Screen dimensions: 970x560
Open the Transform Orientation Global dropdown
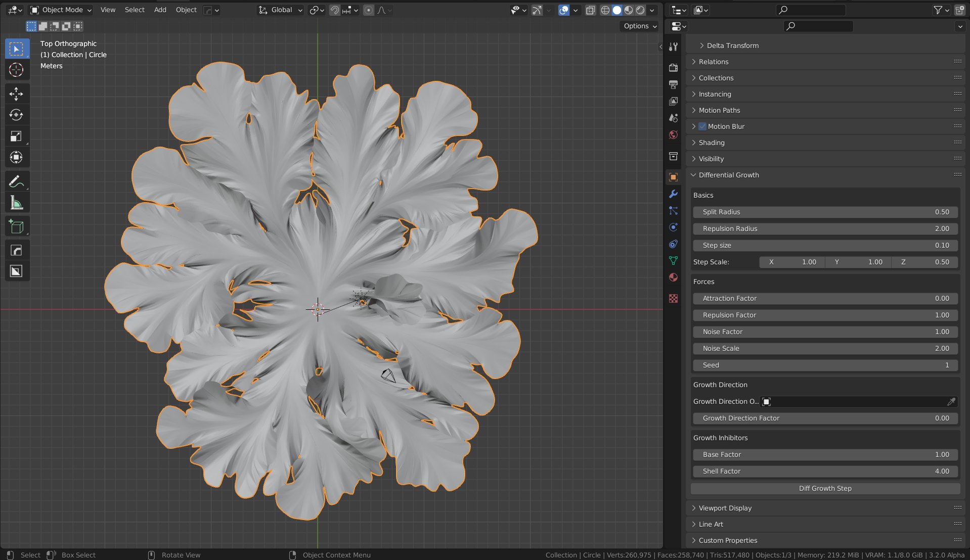(280, 10)
